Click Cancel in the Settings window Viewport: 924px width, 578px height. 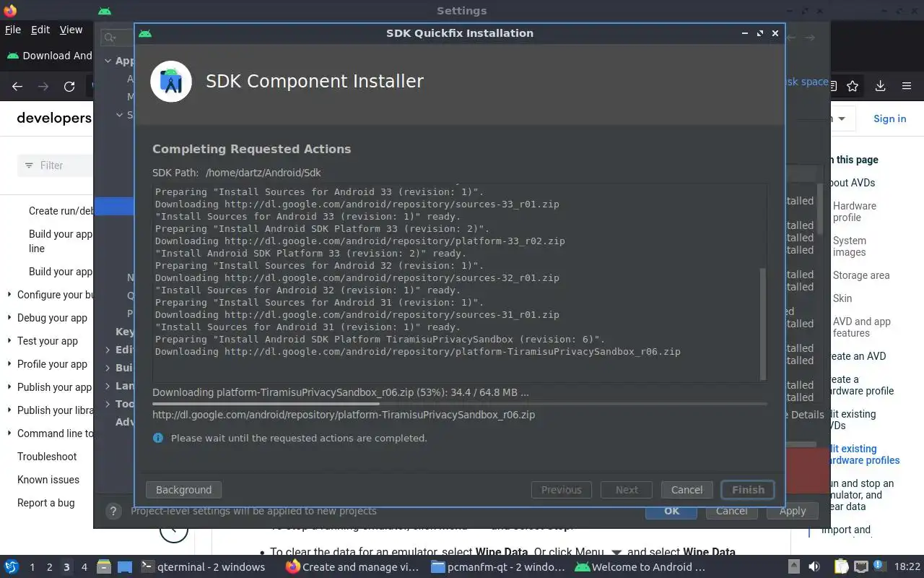click(731, 511)
